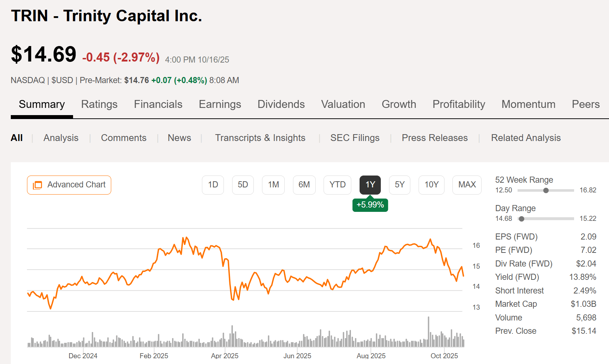Select the News filter
This screenshot has height=364, width=609.
(179, 138)
